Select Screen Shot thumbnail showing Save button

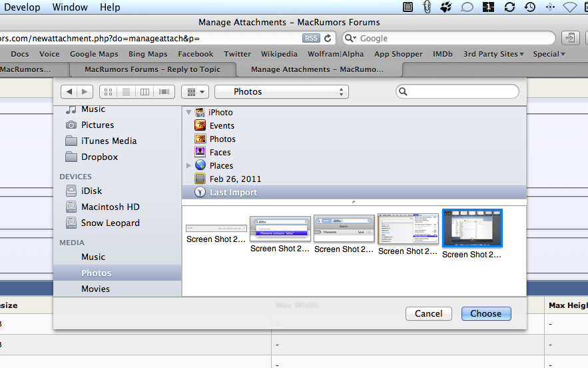[x=344, y=228]
